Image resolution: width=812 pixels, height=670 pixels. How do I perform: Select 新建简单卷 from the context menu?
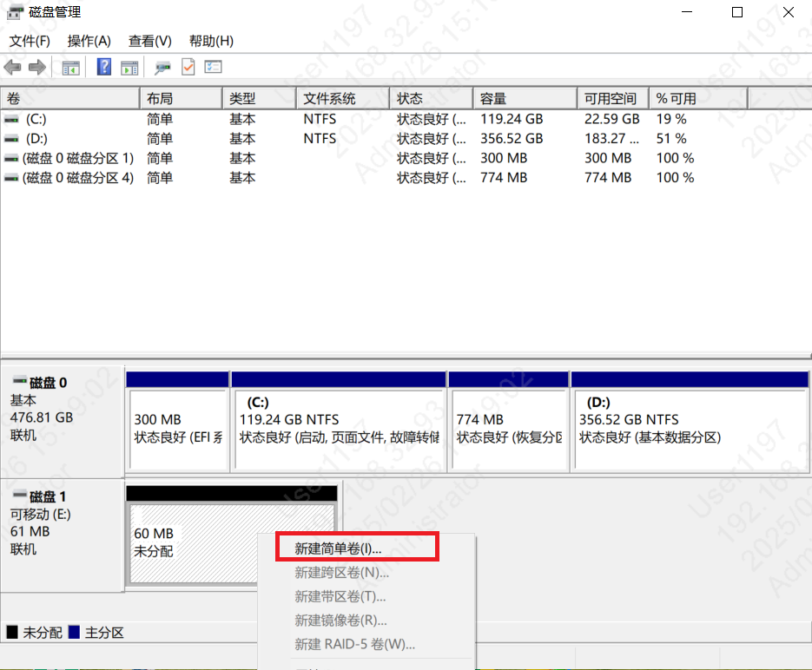339,546
